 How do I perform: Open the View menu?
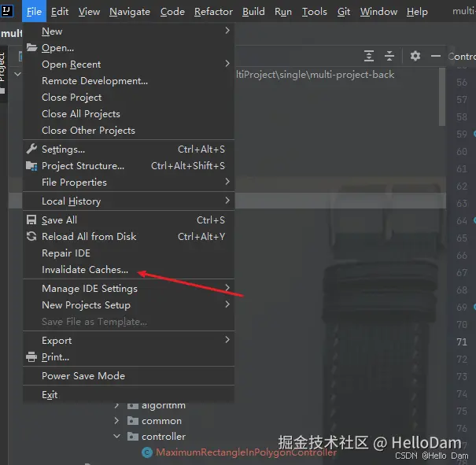[89, 12]
